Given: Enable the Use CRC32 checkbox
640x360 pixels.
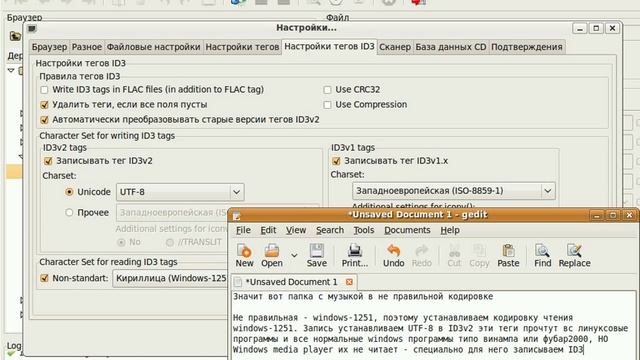Looking at the screenshot, I should (x=327, y=90).
